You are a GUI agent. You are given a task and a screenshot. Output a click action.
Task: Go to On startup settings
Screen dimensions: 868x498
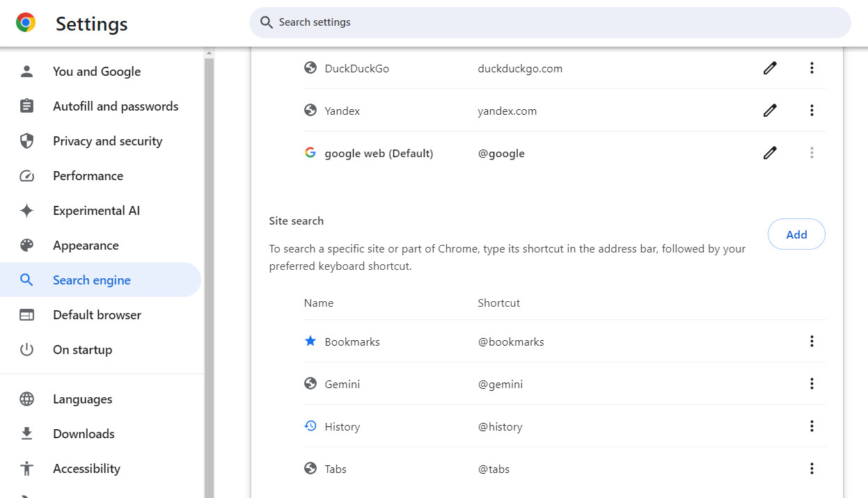pyautogui.click(x=100, y=349)
